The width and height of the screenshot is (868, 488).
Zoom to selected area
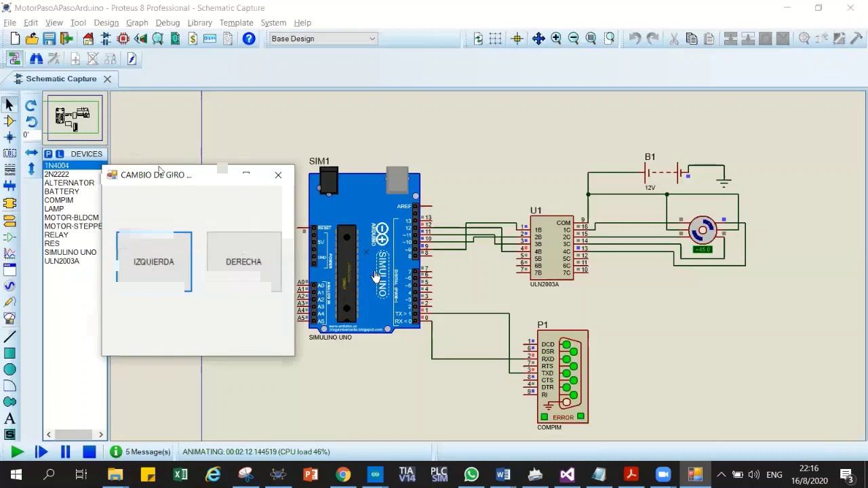(609, 39)
